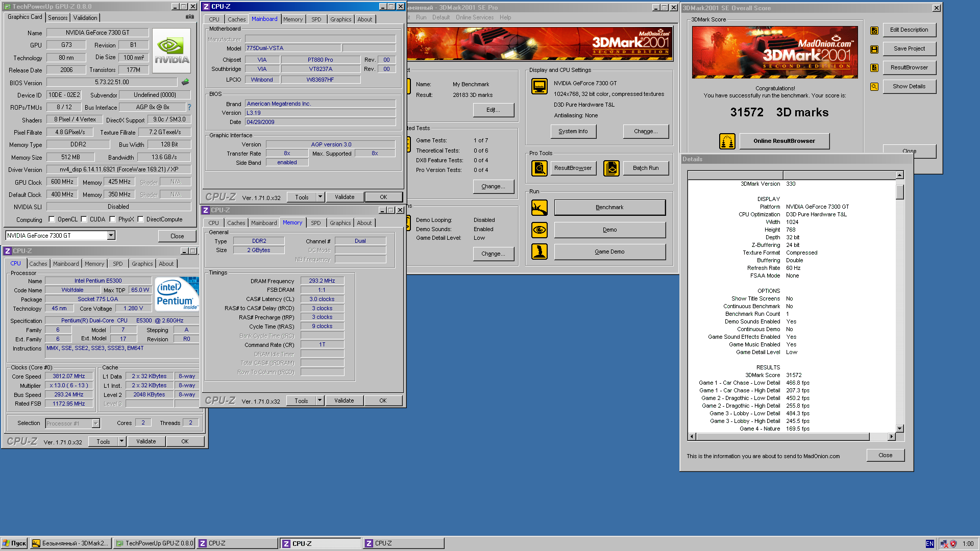Click the System Info button
Screen dimensions: 980x551
click(x=573, y=132)
